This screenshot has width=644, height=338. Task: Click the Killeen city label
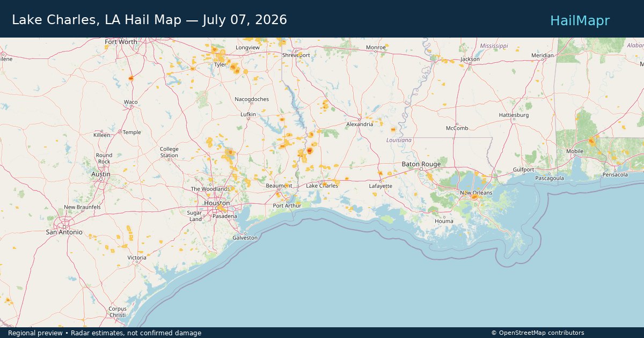tap(101, 135)
